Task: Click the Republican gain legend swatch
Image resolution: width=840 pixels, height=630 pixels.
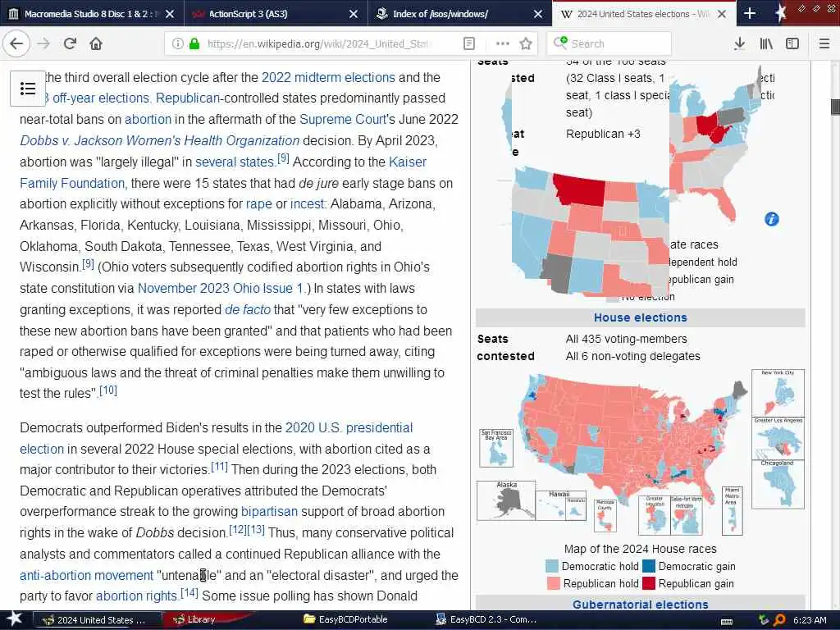Action: click(x=649, y=583)
